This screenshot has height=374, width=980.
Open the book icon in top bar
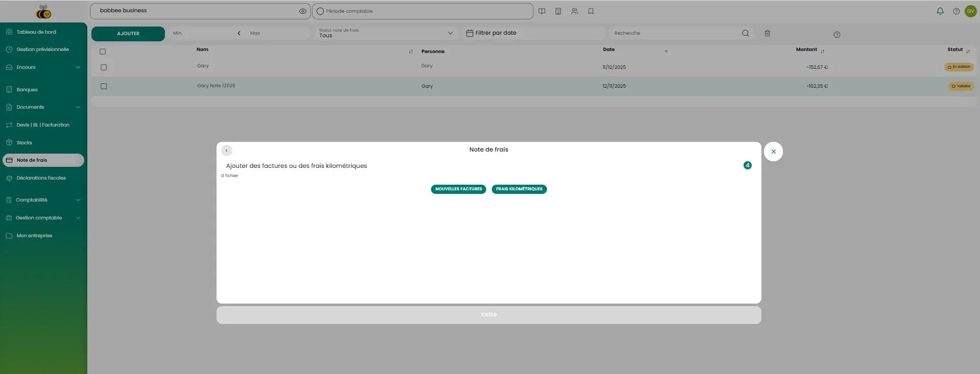pyautogui.click(x=541, y=11)
